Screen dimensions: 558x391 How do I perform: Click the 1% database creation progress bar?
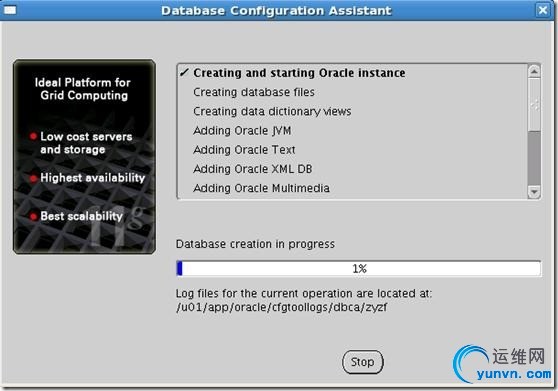358,268
